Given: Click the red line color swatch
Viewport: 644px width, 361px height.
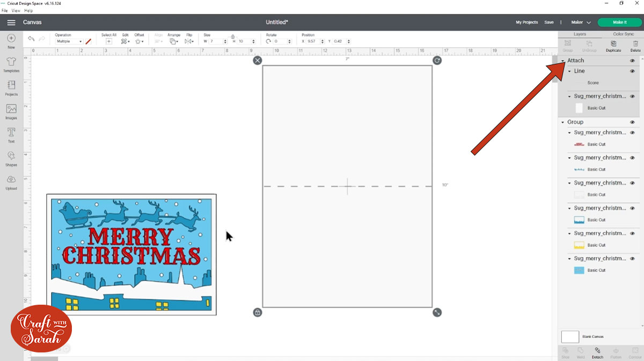Looking at the screenshot, I should pos(89,41).
